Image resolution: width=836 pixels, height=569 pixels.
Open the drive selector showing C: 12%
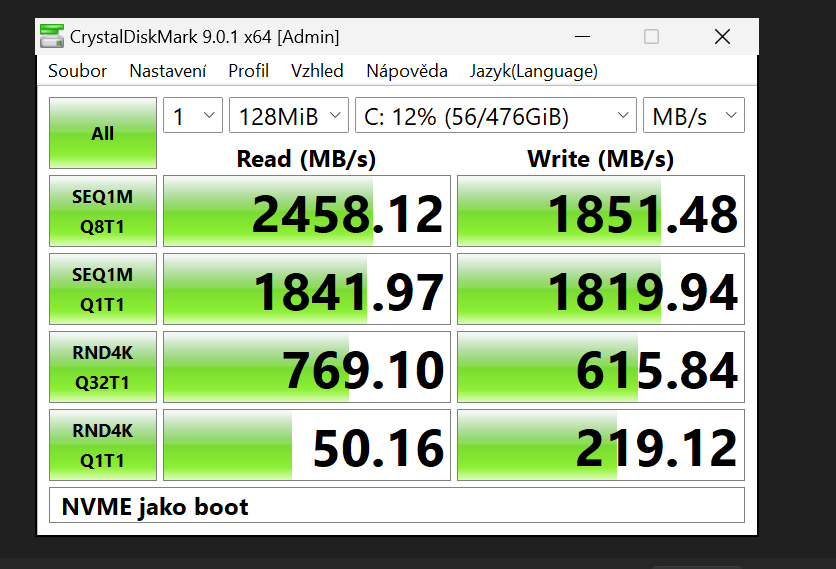[495, 116]
